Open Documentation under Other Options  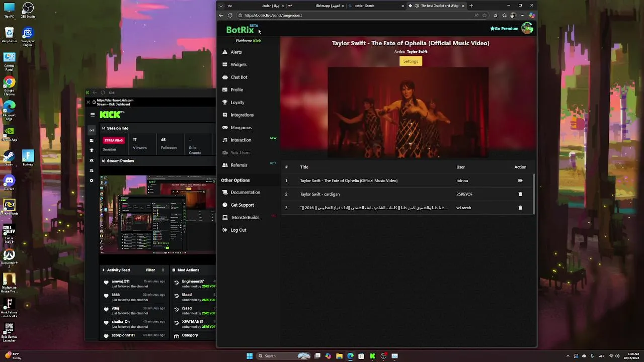point(245,192)
